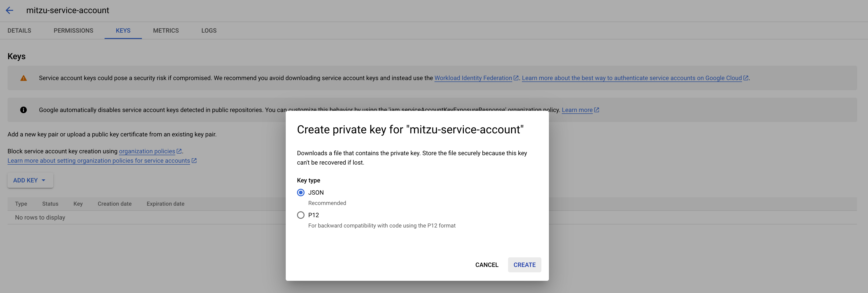Viewport: 868px width, 293px height.
Task: Click CREATE to generate the private key
Action: (524, 265)
